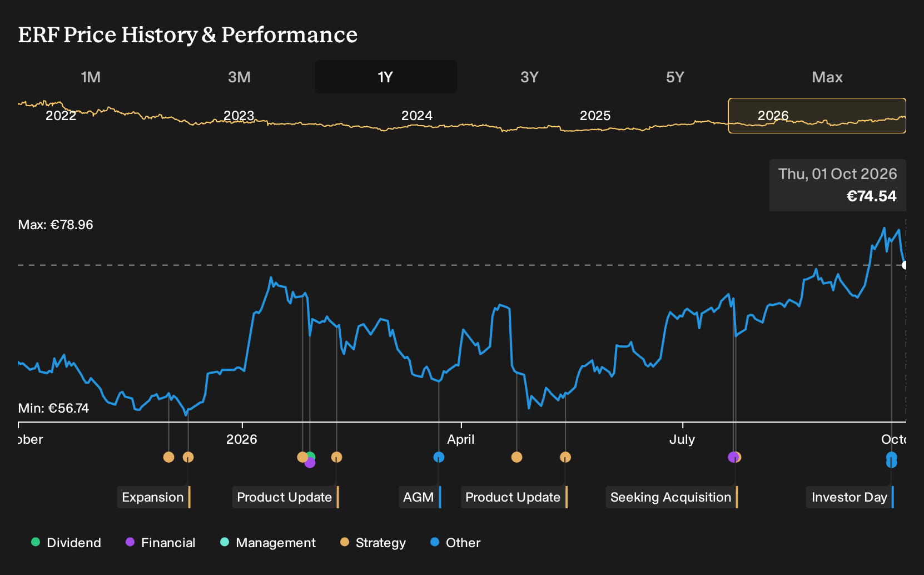The image size is (924, 575).
Task: Click the €74.54 price tooltip
Action: point(837,185)
